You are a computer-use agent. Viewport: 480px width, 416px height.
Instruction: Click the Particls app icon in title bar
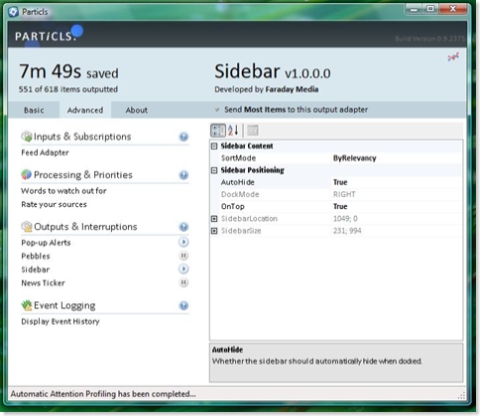(x=14, y=12)
